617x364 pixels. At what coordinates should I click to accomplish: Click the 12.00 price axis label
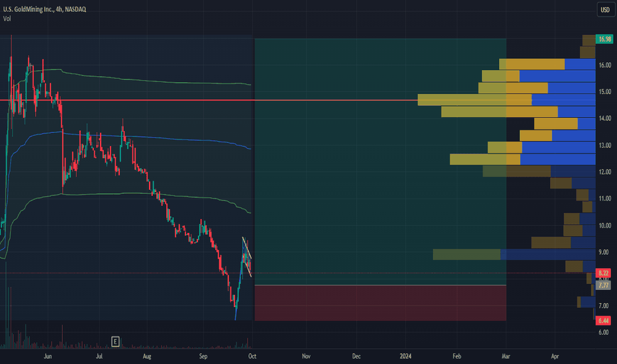(x=605, y=172)
